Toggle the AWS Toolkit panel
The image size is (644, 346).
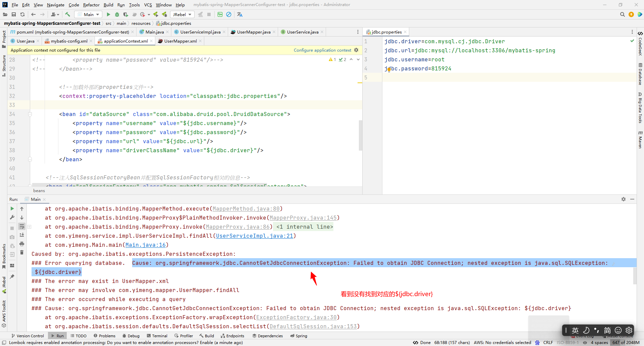coord(4,314)
